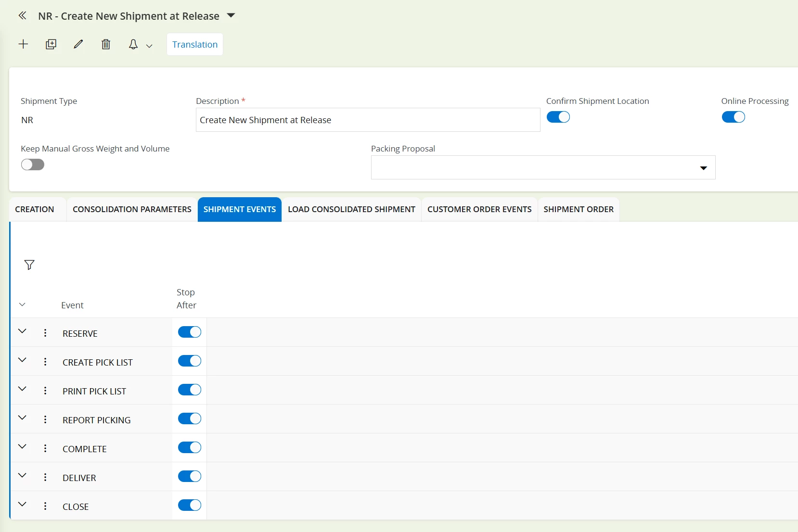798x532 pixels.
Task: Enable Keep Manual Gross Weight and Volume
Action: [x=33, y=165]
